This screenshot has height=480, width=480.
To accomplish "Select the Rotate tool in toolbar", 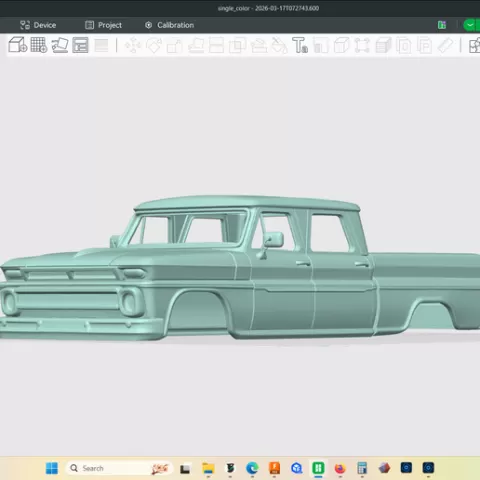I will click(x=154, y=45).
